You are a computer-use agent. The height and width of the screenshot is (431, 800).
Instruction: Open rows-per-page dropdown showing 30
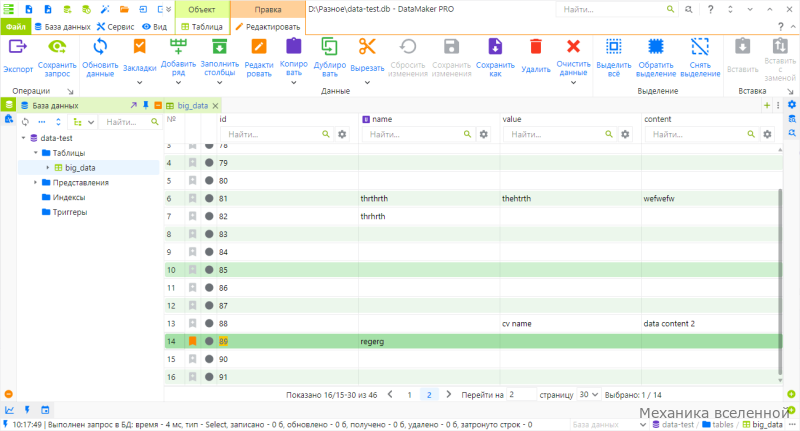tap(588, 394)
